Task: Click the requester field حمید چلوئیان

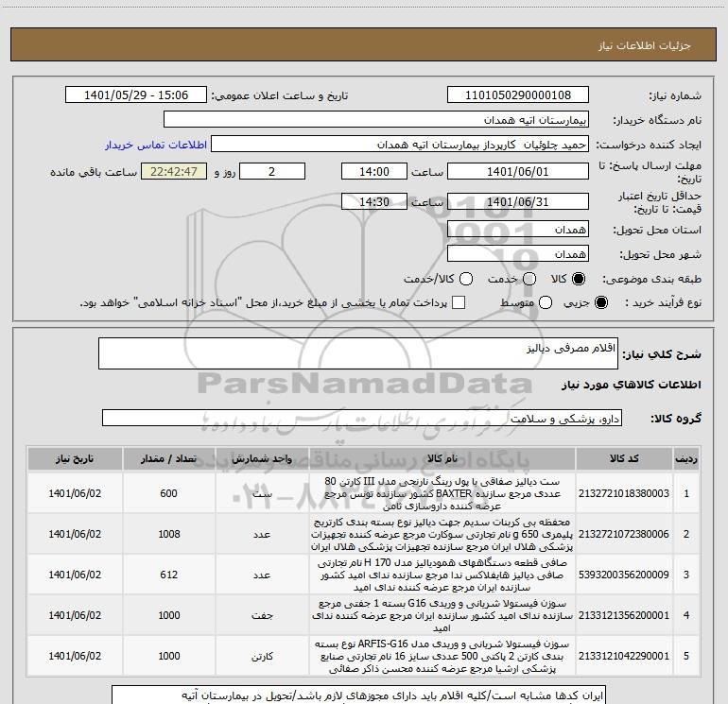Action: (400, 145)
